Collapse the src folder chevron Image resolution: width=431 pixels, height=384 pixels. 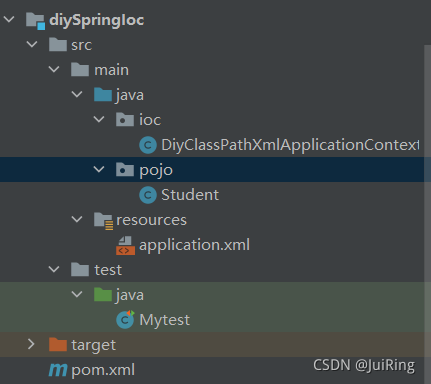(x=32, y=44)
